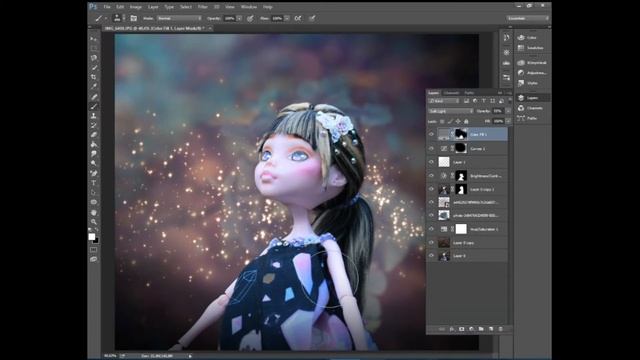
Task: Select the Eyedropper tool
Action: point(94,87)
